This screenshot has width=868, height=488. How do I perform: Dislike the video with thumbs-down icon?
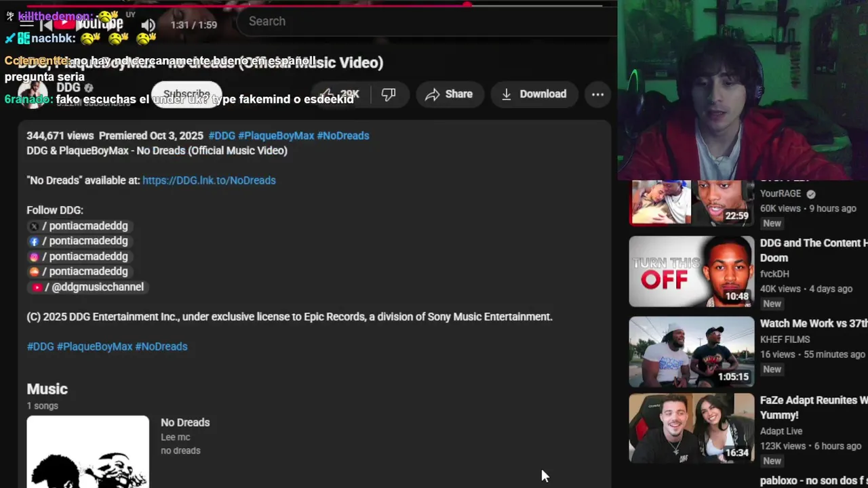tap(389, 94)
